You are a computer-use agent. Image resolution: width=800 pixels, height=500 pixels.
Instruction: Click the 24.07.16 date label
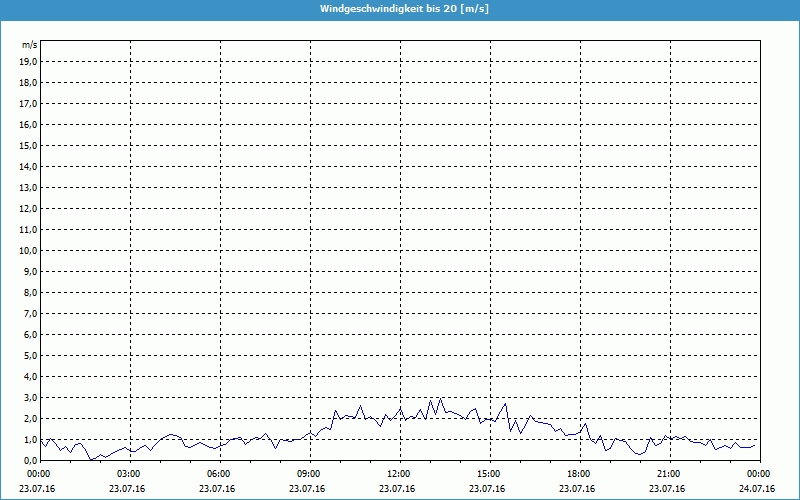coord(757,489)
